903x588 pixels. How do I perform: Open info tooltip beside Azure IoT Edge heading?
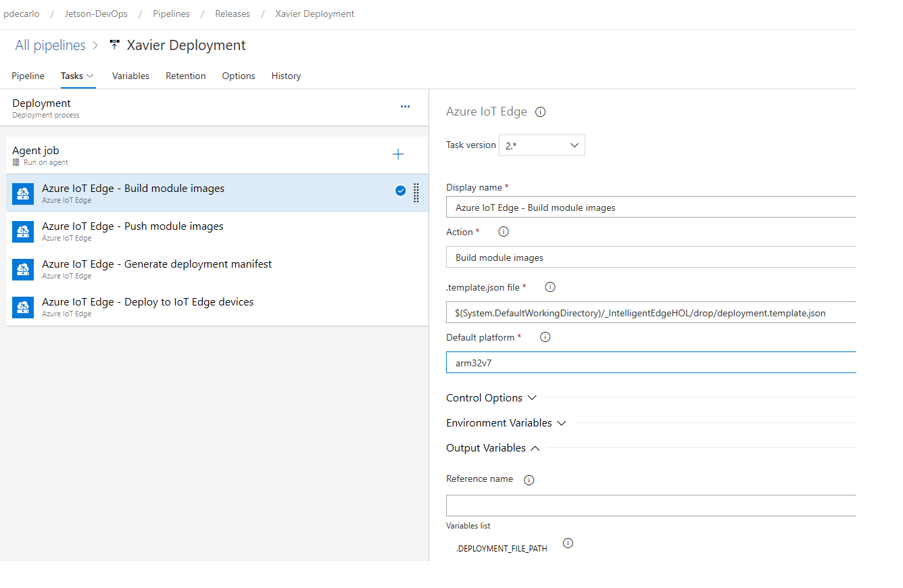click(540, 112)
